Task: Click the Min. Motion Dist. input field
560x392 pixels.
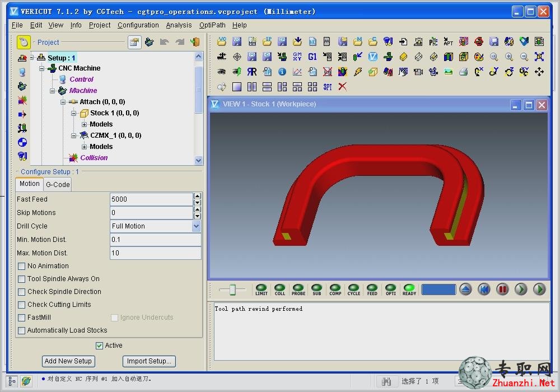Action: [155, 240]
